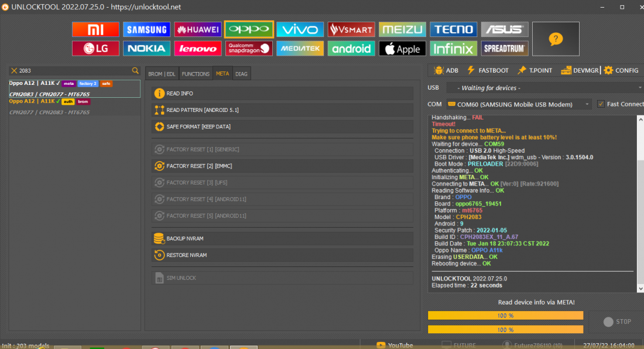The height and width of the screenshot is (349, 644).
Task: Open the CONFIG settings
Action: click(x=621, y=71)
